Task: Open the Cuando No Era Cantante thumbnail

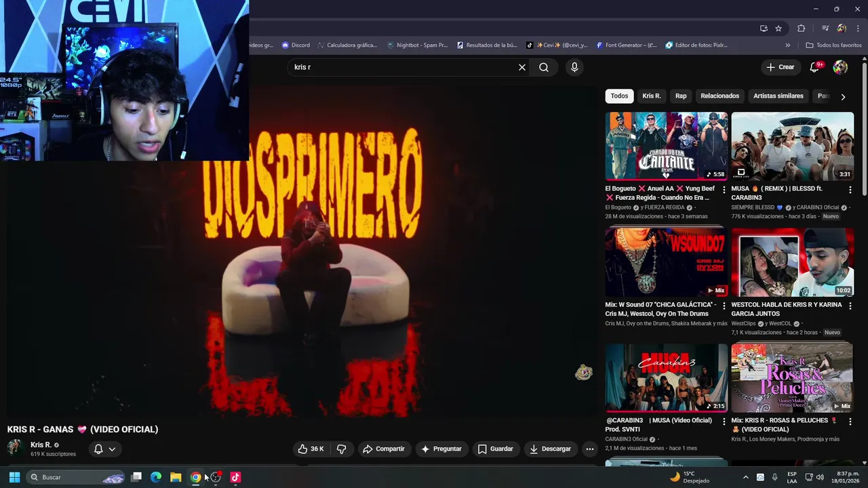Action: tap(667, 146)
